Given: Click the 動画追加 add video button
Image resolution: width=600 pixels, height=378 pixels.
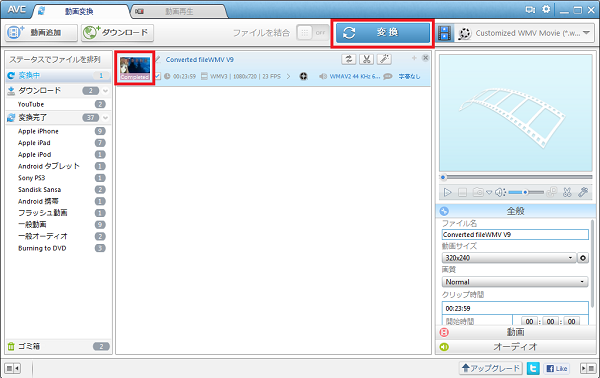Looking at the screenshot, I should 41,33.
